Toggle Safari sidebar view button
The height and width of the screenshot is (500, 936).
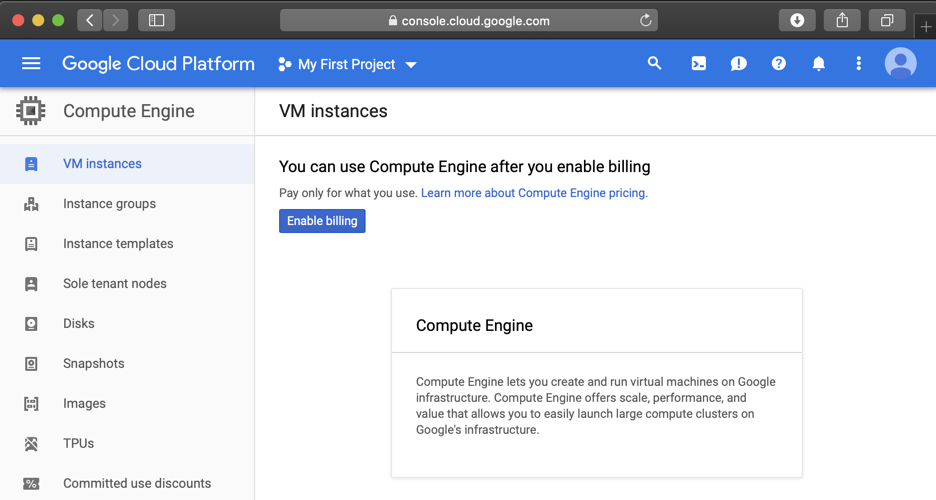[x=157, y=20]
